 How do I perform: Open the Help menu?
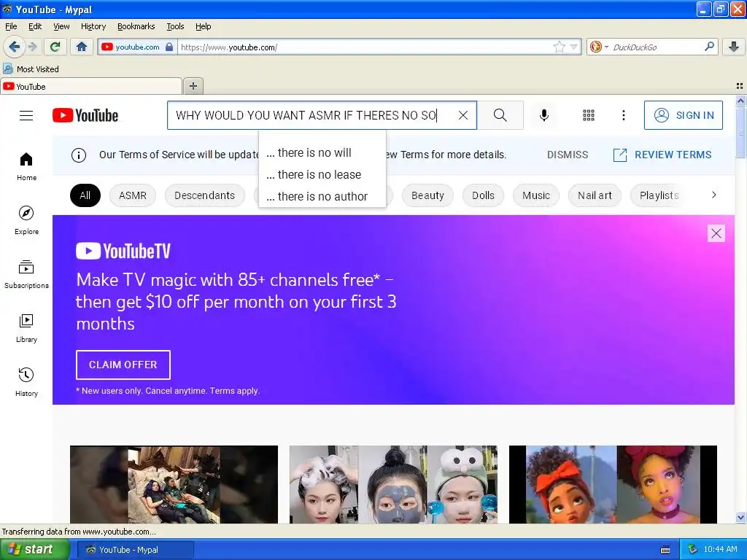pos(203,26)
